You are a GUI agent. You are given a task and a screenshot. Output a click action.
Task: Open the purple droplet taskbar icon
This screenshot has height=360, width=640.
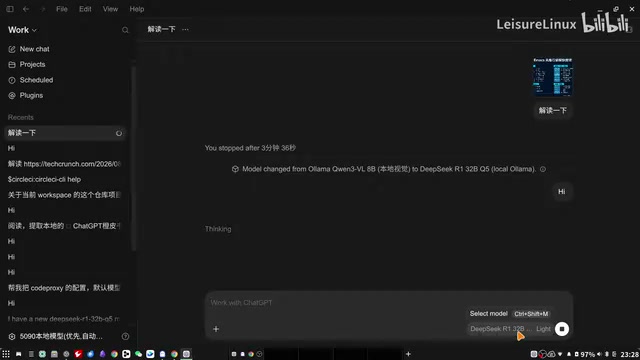coord(102,354)
